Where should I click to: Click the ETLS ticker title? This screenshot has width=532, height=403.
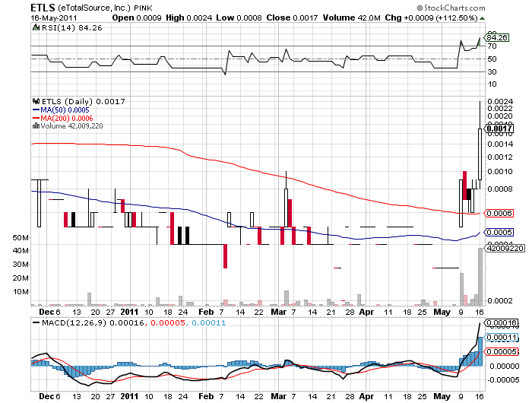[43, 8]
